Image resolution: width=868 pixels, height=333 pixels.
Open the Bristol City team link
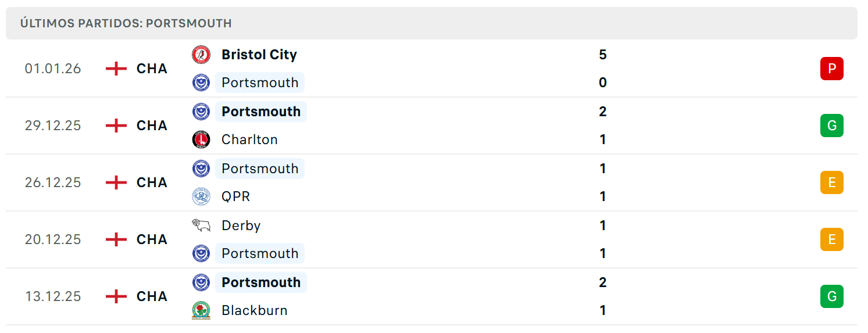coord(259,55)
